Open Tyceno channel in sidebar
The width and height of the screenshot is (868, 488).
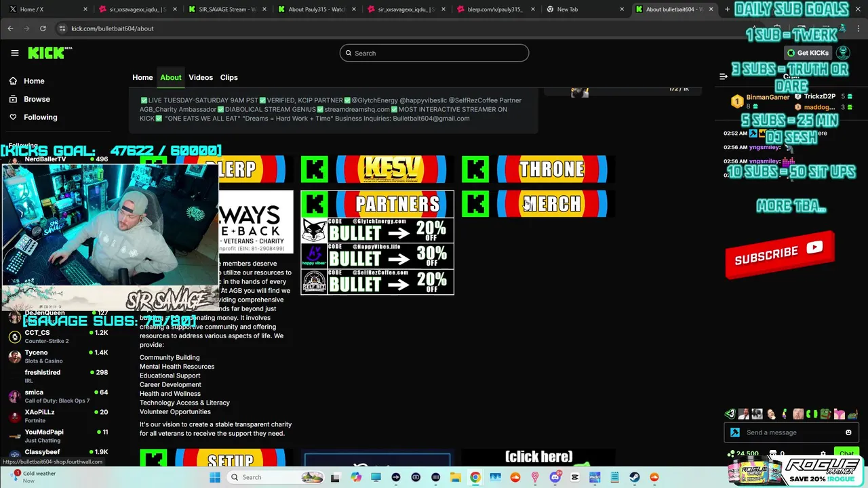[58, 357]
